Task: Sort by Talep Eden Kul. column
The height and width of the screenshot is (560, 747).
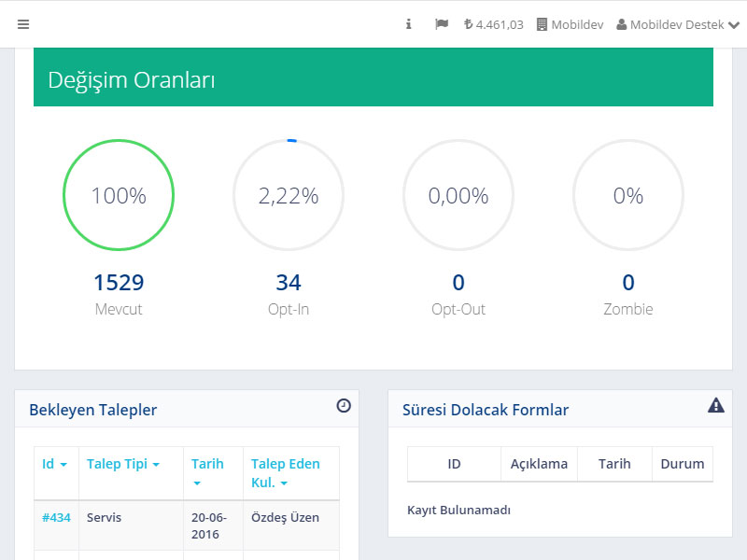Action: 285,472
